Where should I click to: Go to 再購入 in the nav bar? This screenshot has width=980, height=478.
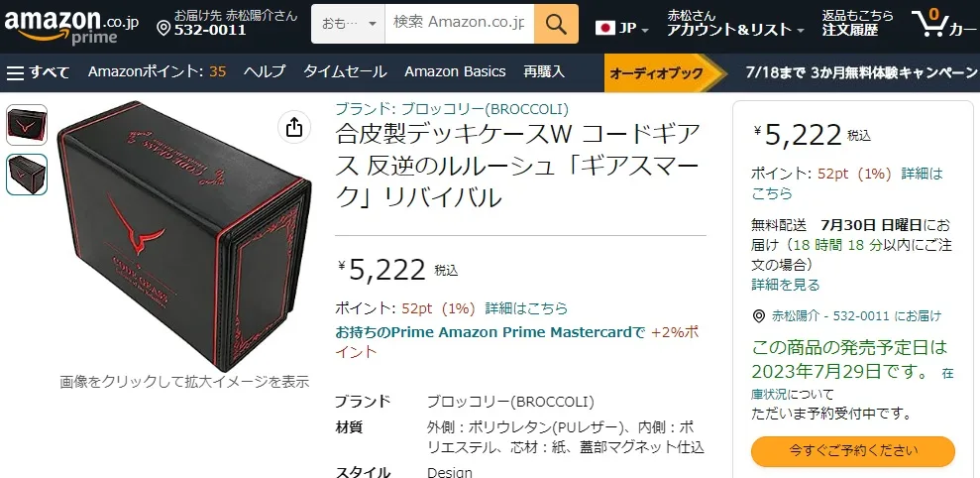click(x=544, y=72)
